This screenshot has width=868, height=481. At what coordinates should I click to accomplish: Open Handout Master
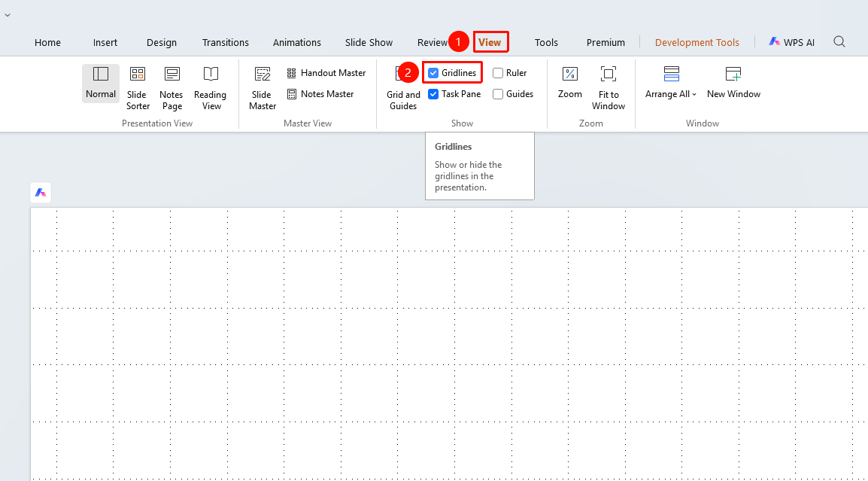(x=326, y=73)
